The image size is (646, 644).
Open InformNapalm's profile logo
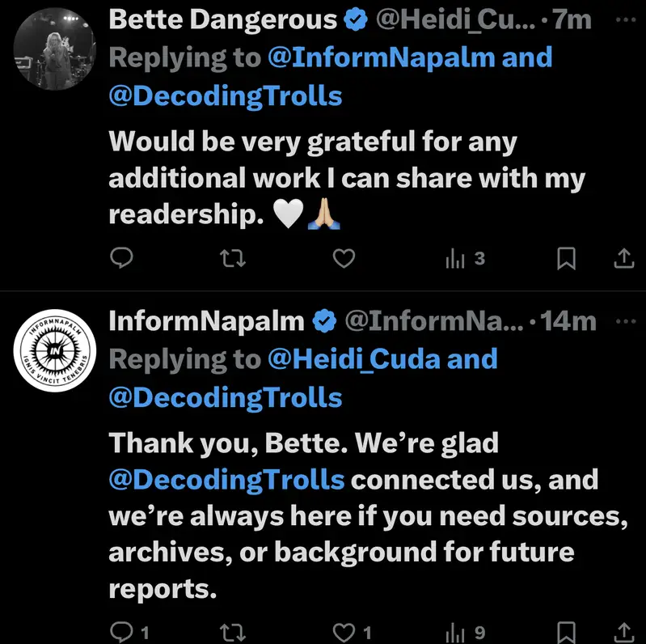coord(55,350)
